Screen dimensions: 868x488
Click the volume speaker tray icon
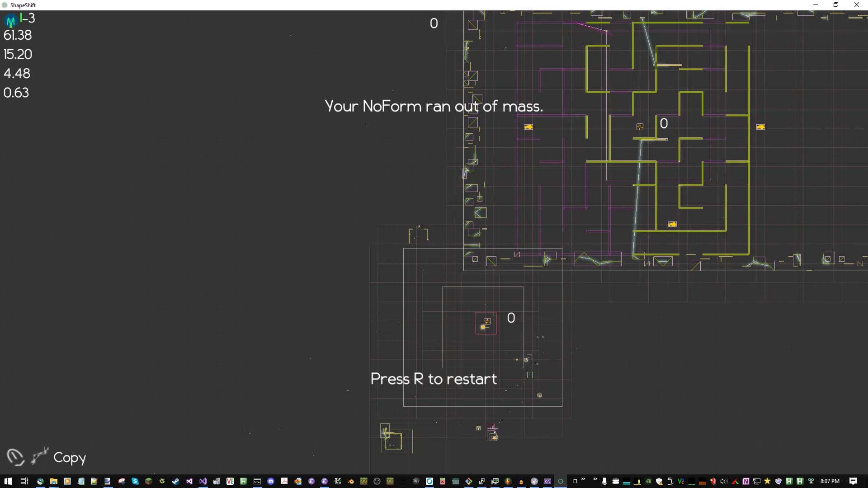(723, 481)
